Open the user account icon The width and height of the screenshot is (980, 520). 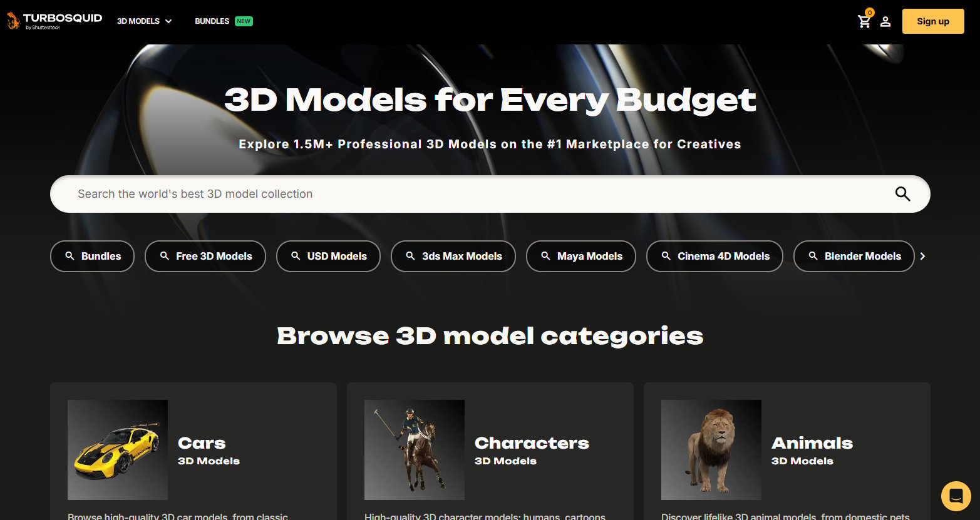885,21
